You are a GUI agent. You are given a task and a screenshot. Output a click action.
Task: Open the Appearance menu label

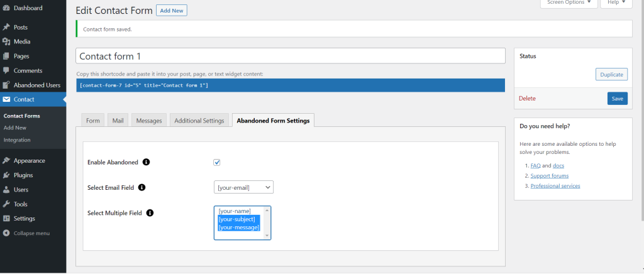pos(29,160)
